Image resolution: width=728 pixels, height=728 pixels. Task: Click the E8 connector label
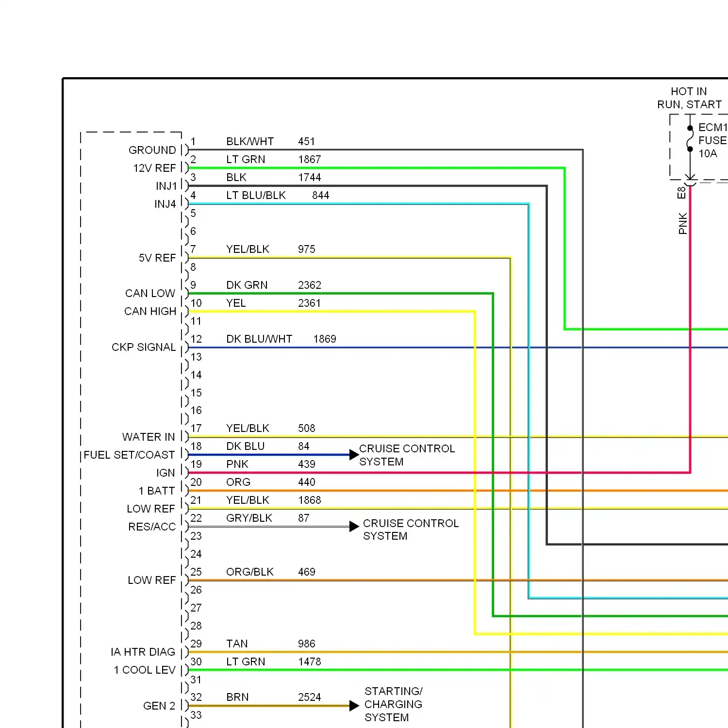(681, 193)
